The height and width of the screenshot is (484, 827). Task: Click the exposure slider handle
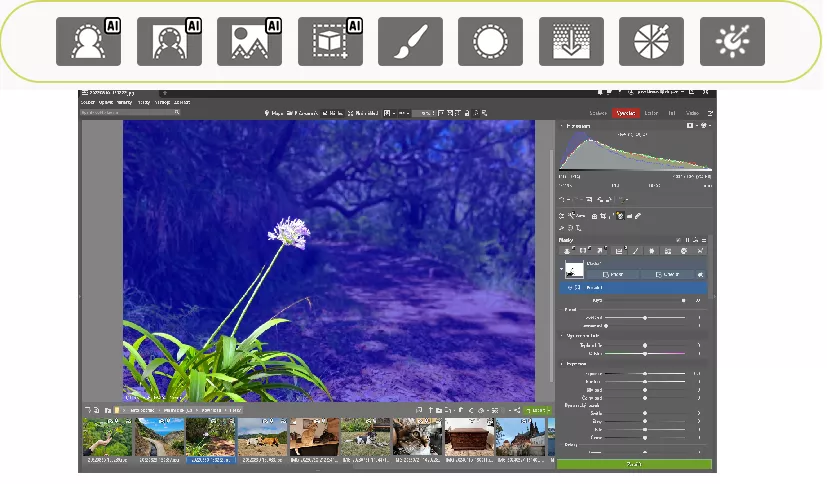coord(645,372)
